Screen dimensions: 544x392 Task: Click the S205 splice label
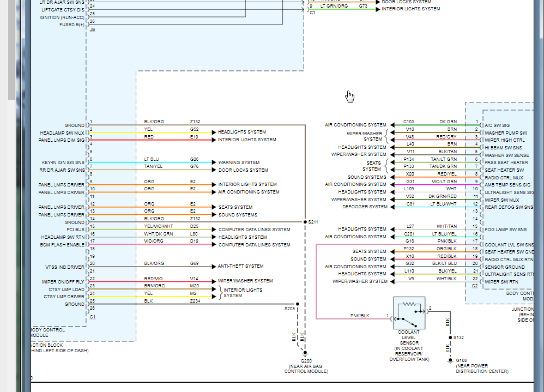289,309
